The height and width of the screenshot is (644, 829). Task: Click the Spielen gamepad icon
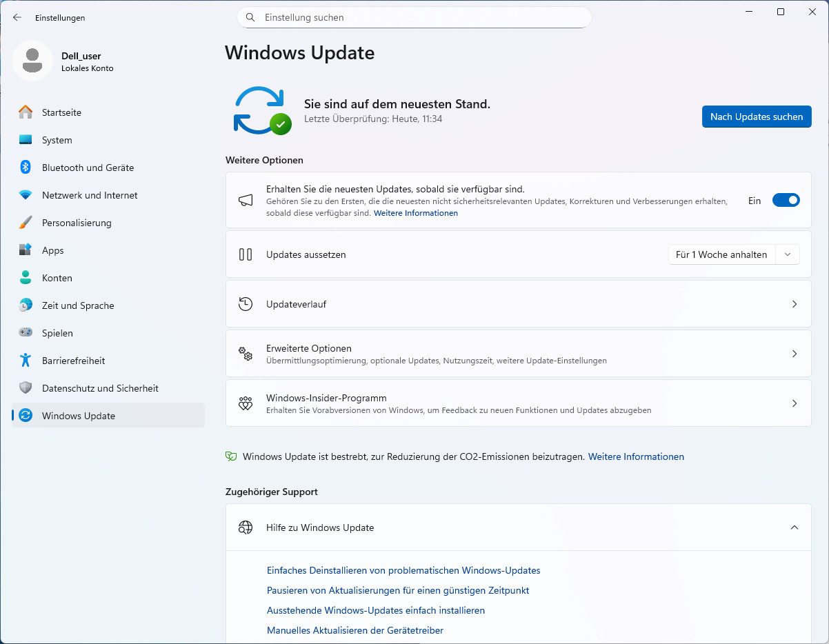pyautogui.click(x=26, y=333)
